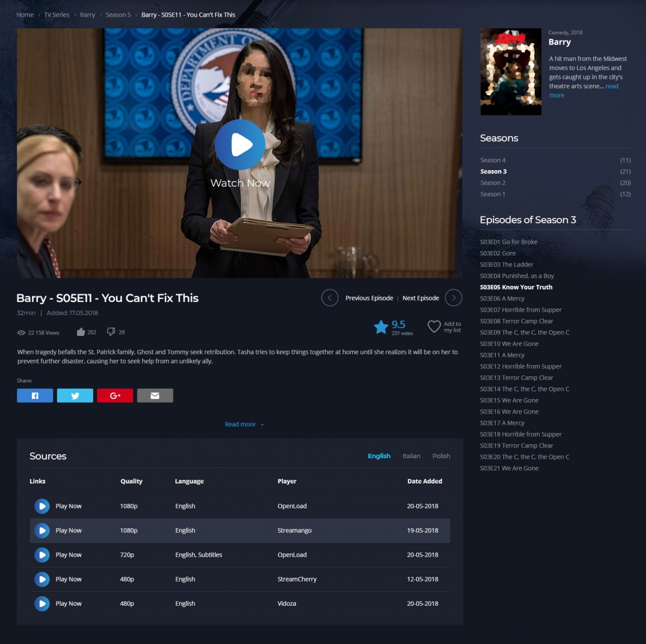This screenshot has width=646, height=644.
Task: Go to next episode arrow
Action: pyautogui.click(x=454, y=298)
